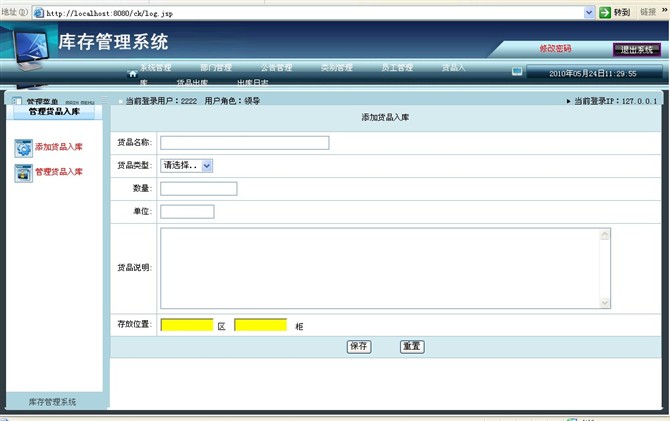The width and height of the screenshot is (670, 421).
Task: Click the 库存管理系统 footer text in sidebar
Action: pyautogui.click(x=52, y=402)
